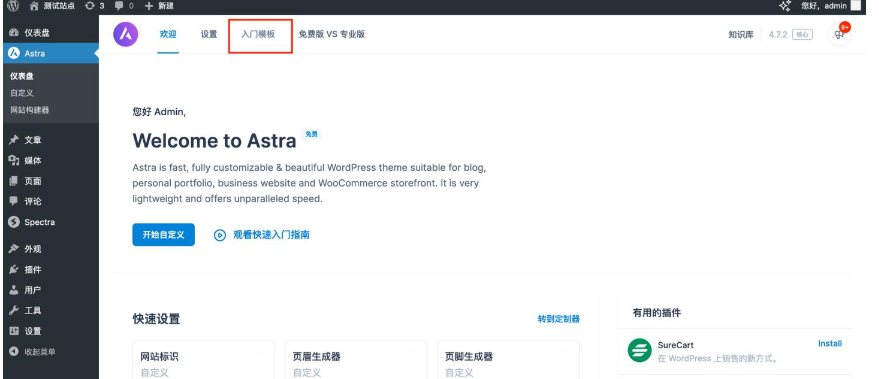
Task: Click the 开始自定义 button
Action: click(164, 234)
